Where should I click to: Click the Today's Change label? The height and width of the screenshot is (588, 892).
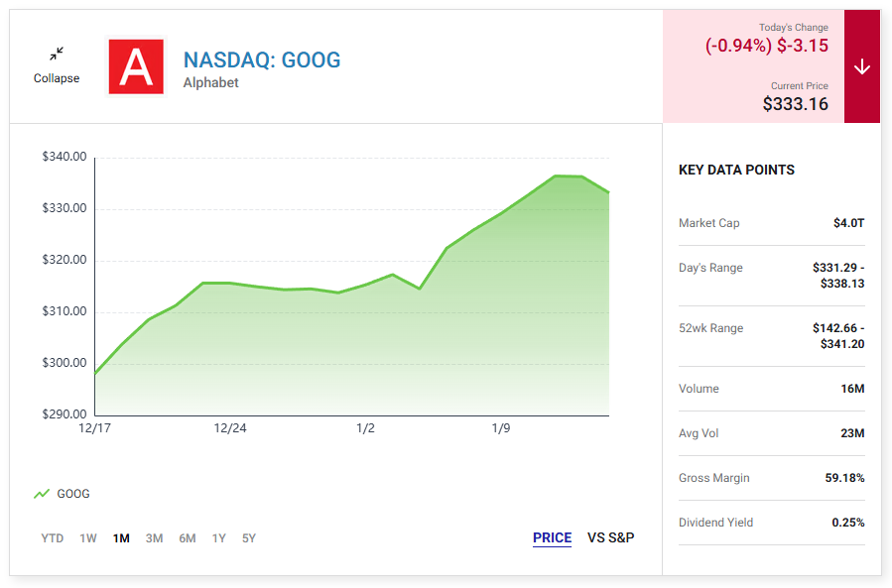[794, 28]
